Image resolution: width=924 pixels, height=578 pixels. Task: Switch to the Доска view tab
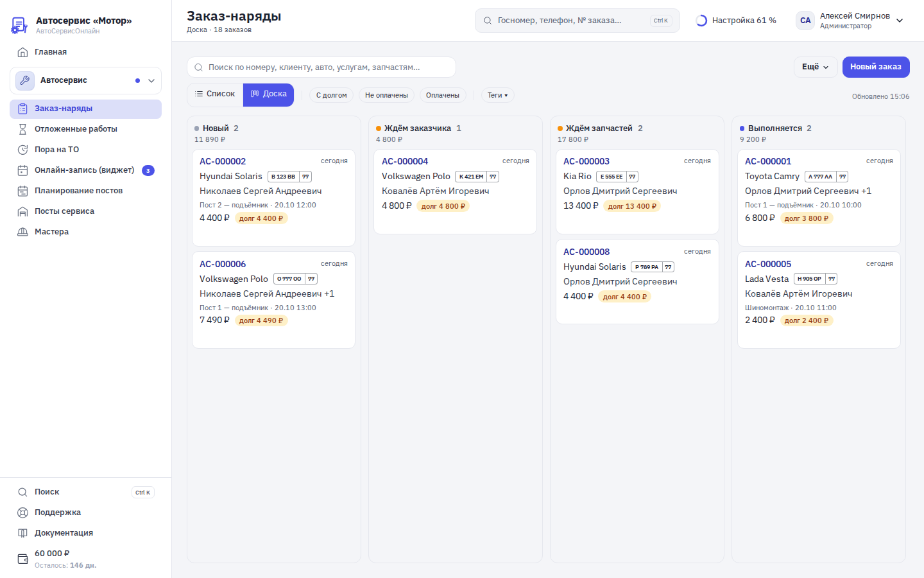[x=268, y=94]
